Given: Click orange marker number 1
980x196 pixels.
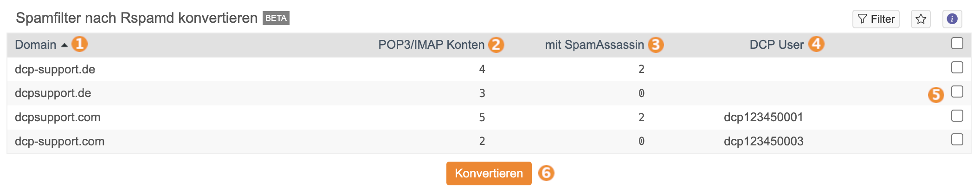Looking at the screenshot, I should tap(79, 44).
